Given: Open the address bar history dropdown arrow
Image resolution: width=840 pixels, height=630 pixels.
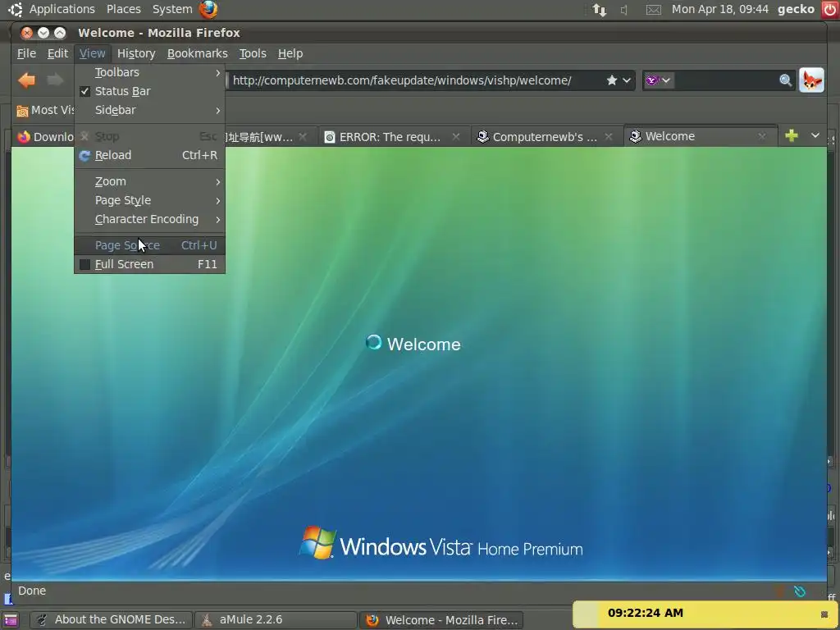Looking at the screenshot, I should (x=627, y=80).
